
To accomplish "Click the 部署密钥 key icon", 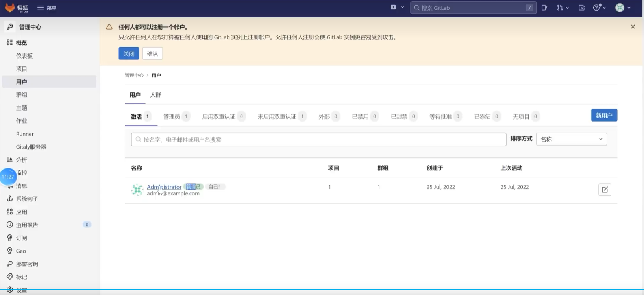I will [10, 264].
